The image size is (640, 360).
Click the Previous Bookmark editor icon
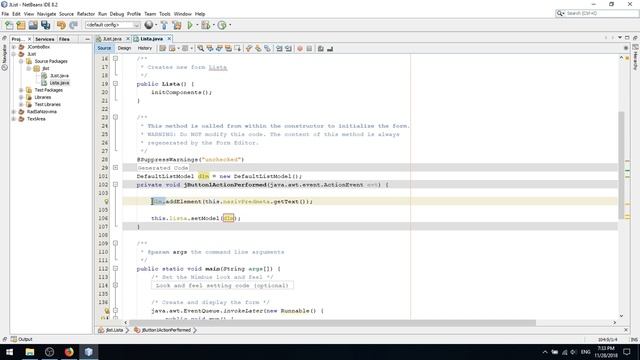pyautogui.click(x=249, y=49)
